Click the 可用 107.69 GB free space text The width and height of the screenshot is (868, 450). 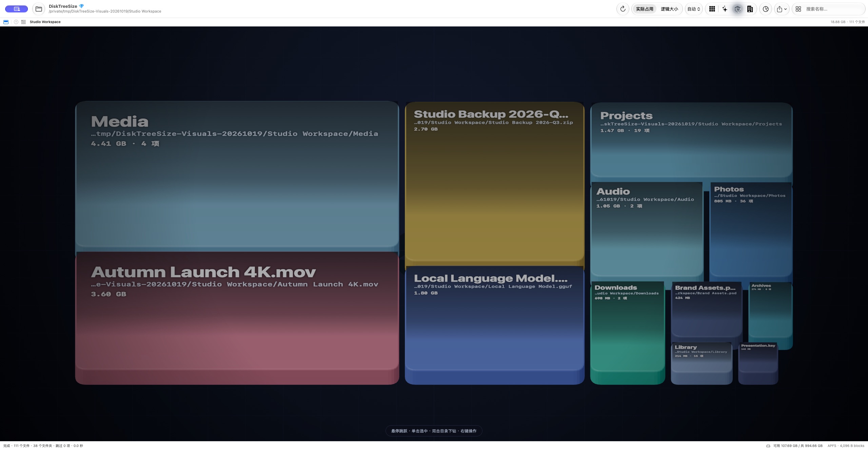click(798, 446)
